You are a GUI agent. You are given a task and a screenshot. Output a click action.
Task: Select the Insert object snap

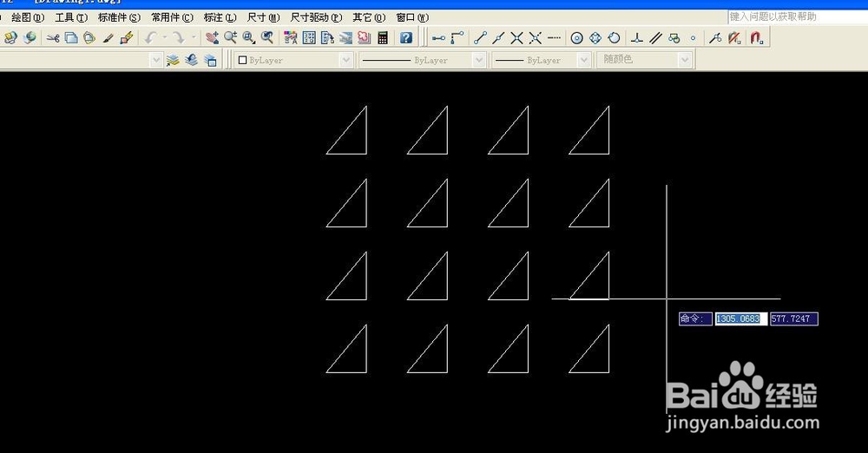coord(674,37)
